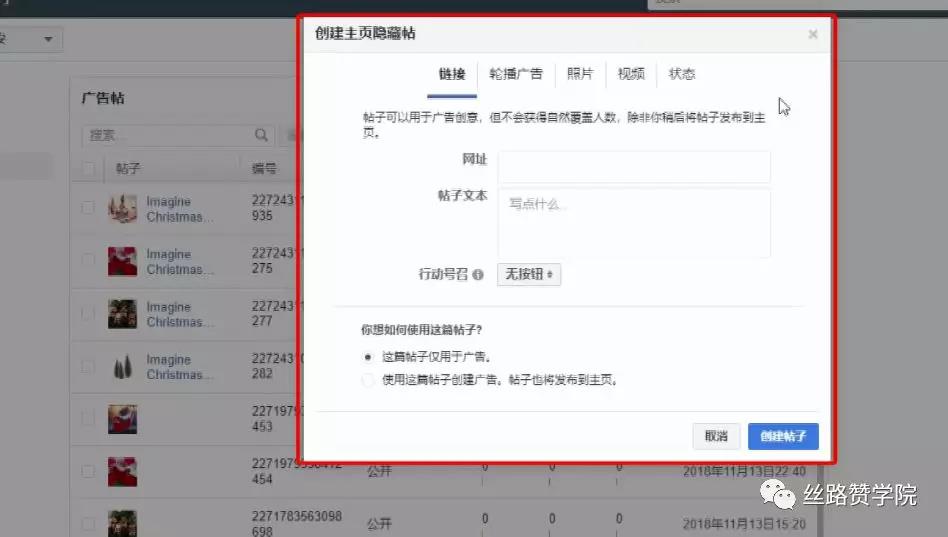
Task: Check the row ending with 277
Action: click(x=88, y=313)
